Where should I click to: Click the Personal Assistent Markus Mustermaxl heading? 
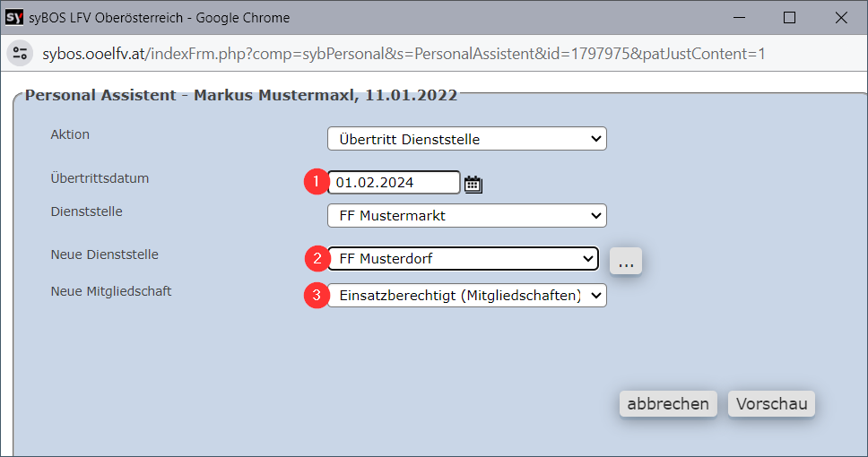coord(241,95)
